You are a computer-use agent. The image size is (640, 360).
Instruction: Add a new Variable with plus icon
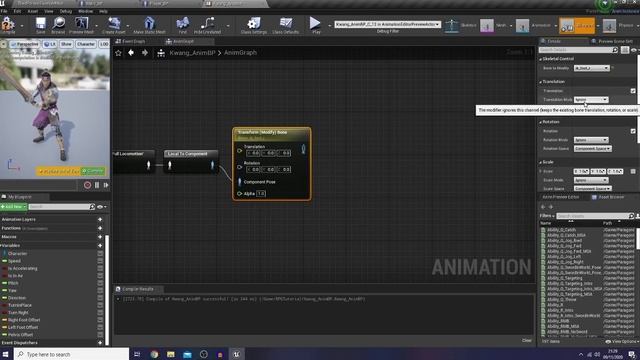point(100,246)
